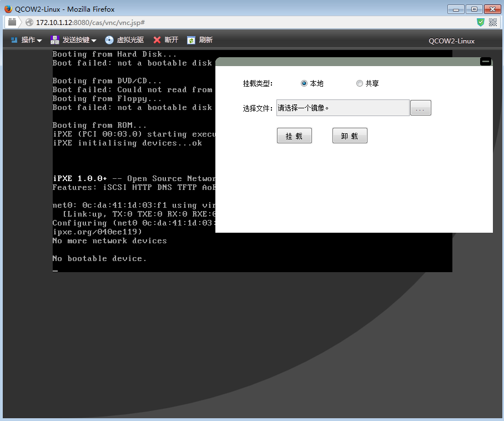The image size is (504, 421).
Task: Collapse the mount dialog with minus icon
Action: click(485, 62)
